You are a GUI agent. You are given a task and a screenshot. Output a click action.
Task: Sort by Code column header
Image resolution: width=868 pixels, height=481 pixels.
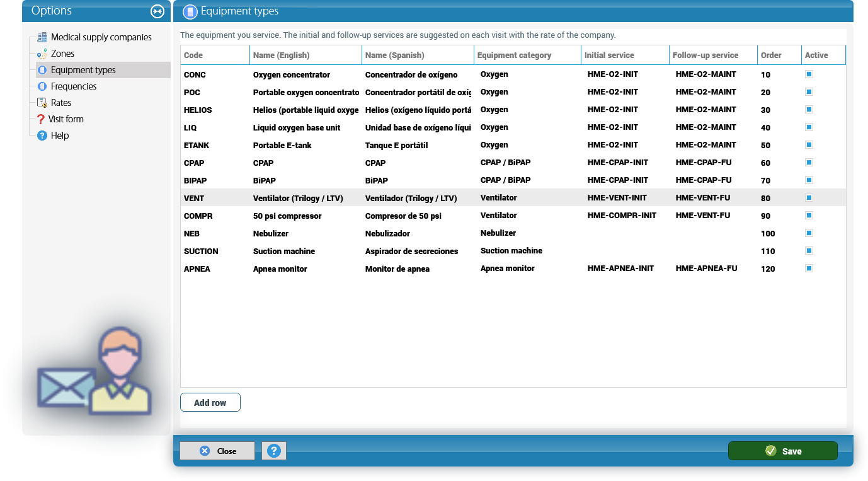coord(215,55)
